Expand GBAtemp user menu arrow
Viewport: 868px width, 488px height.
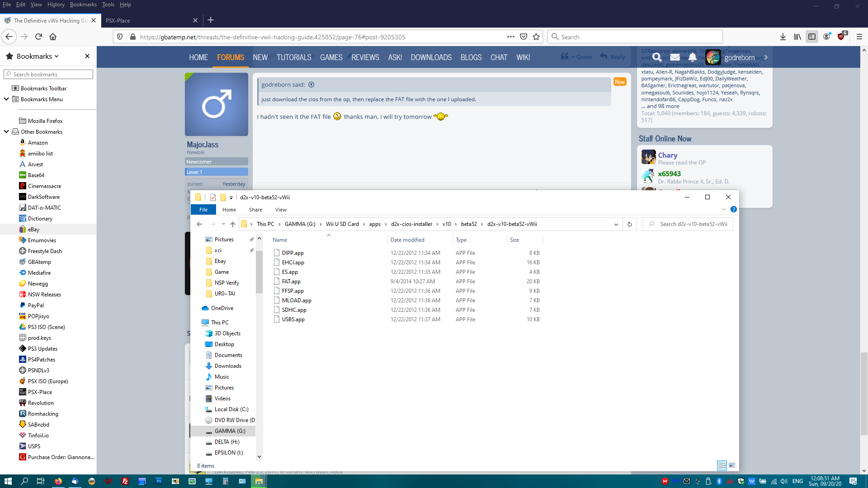coord(766,57)
